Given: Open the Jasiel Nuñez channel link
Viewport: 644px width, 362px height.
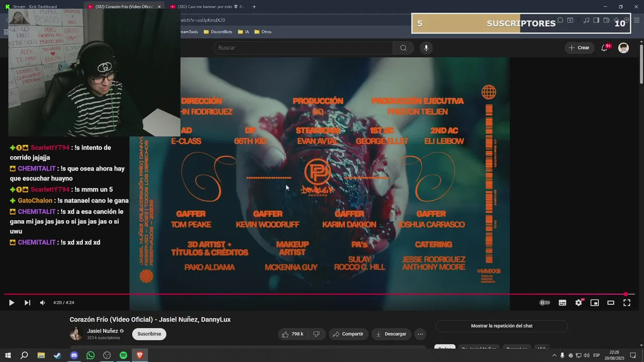Looking at the screenshot, I should click(x=103, y=331).
